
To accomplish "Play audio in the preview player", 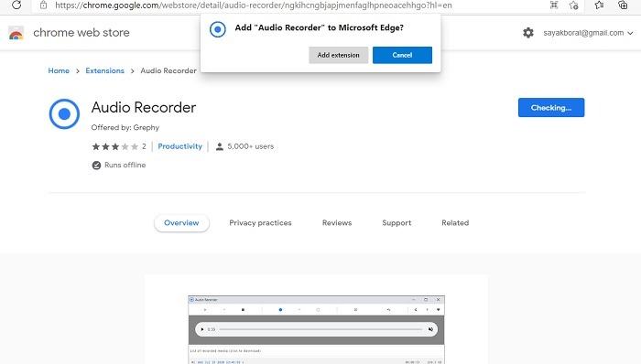I will click(x=202, y=329).
